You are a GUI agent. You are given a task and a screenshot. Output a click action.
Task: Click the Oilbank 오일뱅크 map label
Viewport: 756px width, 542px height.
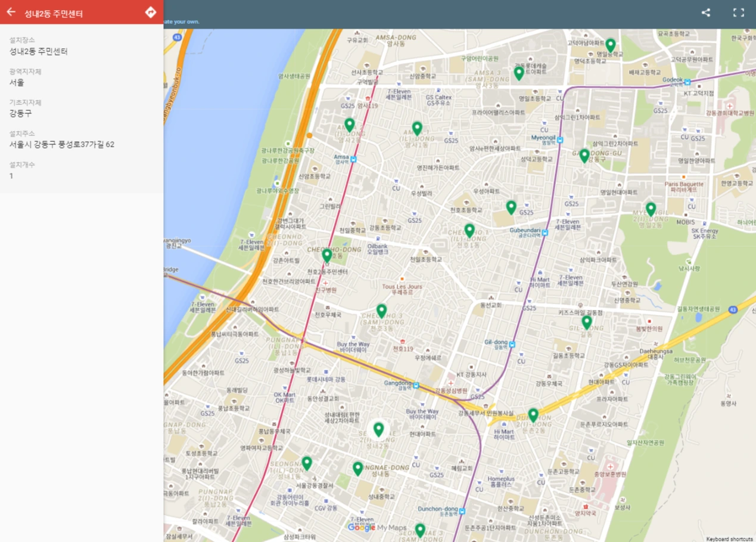pyautogui.click(x=378, y=249)
